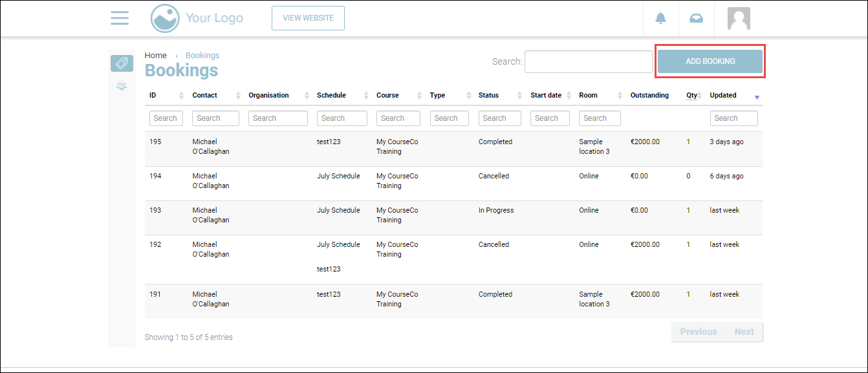Open the inbox tray icon
Screen dimensions: 868x373
click(x=696, y=19)
